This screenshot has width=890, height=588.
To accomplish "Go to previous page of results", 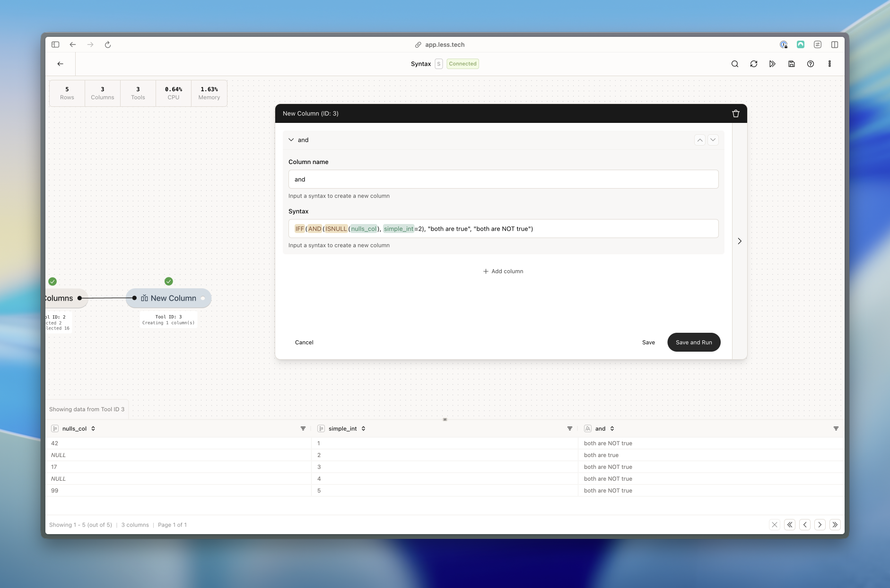I will pyautogui.click(x=805, y=525).
